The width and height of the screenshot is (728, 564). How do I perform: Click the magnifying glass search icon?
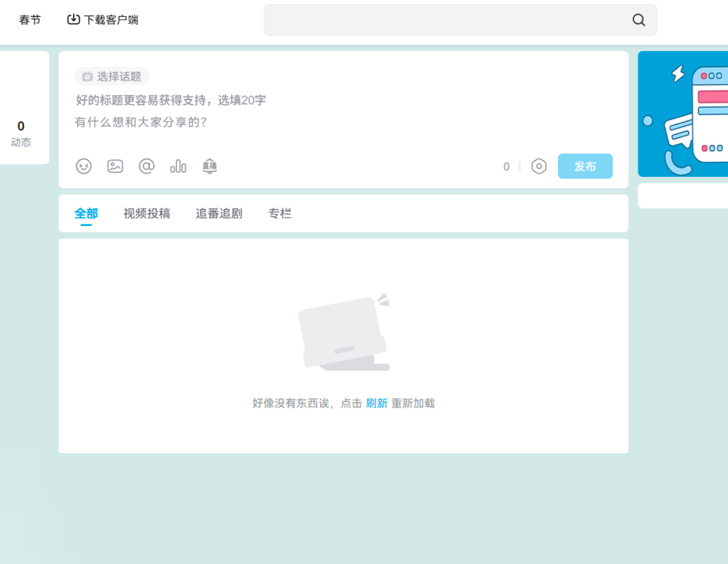pos(638,20)
